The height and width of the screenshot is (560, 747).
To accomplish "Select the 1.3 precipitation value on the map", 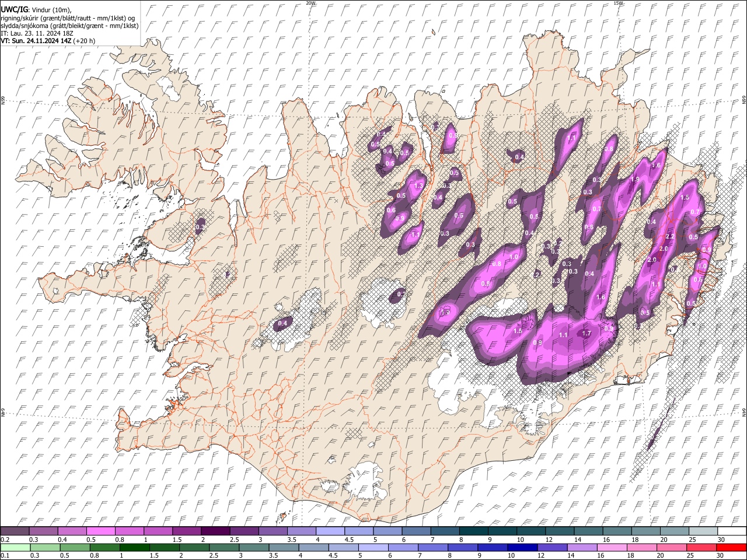I will pos(418,186).
